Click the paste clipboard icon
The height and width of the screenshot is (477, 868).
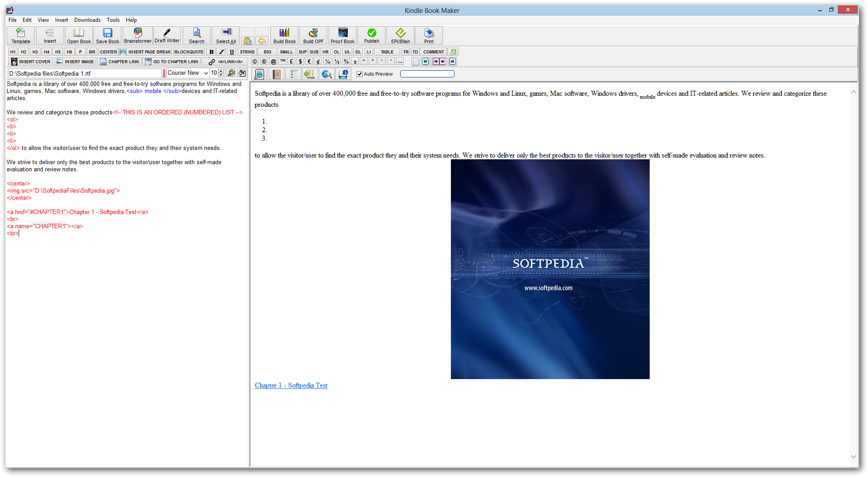click(248, 41)
